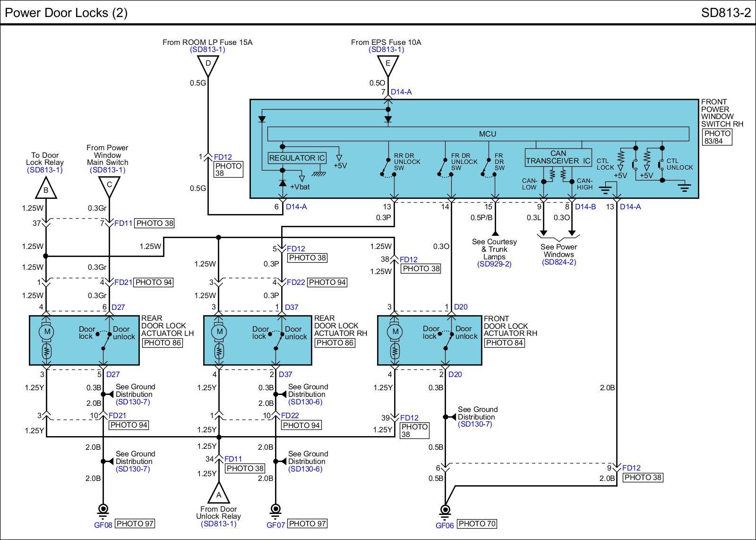Open the SD929-2 link under Courtesy & Trunk Lamps
Screen dimensions: 756x540
(494, 264)
